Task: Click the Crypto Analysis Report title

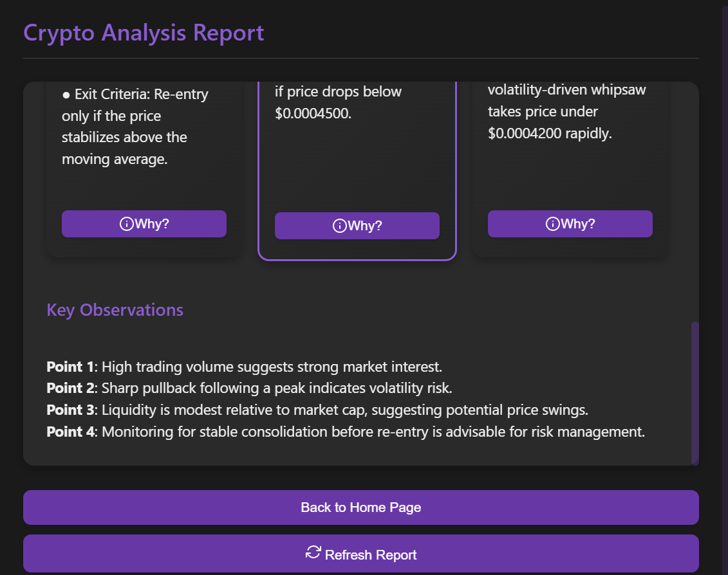Action: coord(144,33)
